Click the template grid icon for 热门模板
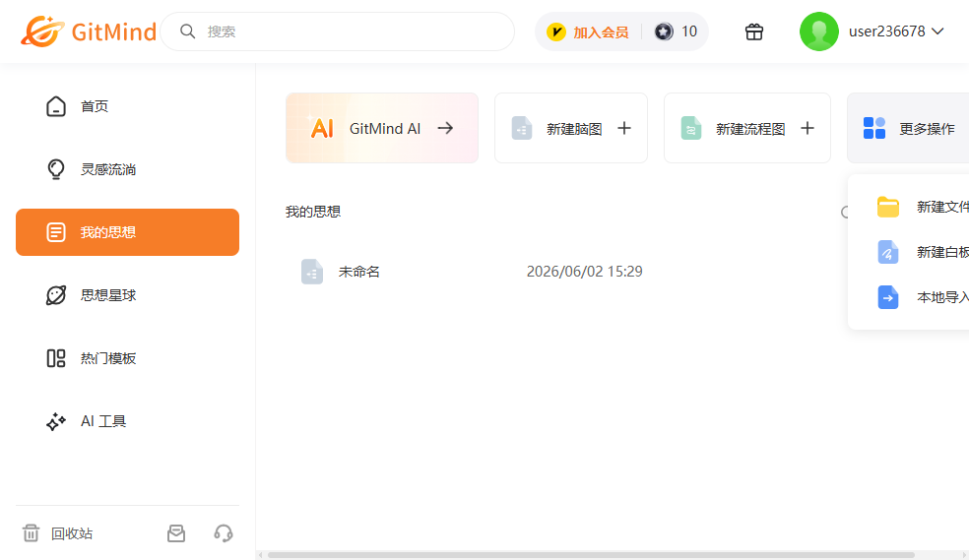The height and width of the screenshot is (560, 969). [56, 358]
